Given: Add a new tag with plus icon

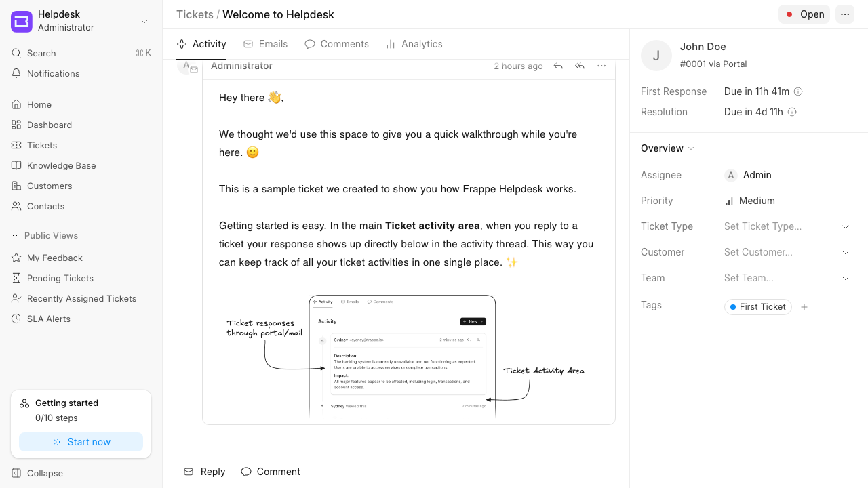Looking at the screenshot, I should 804,307.
